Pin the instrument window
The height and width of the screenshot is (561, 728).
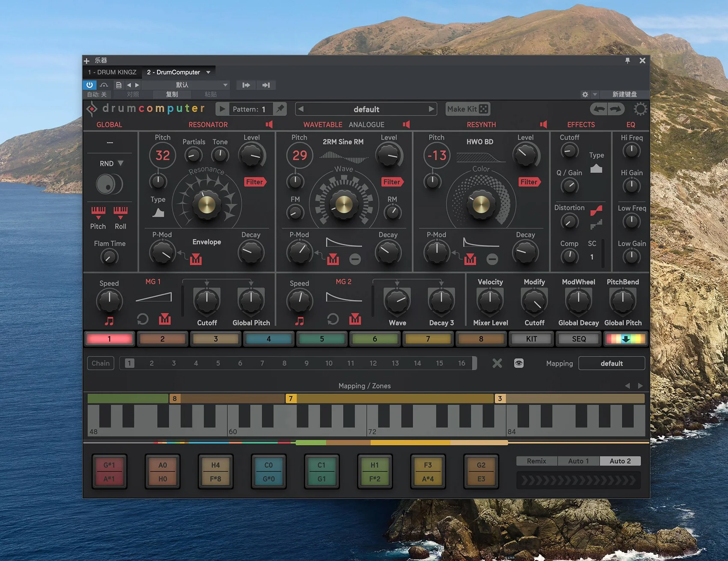[x=627, y=60]
